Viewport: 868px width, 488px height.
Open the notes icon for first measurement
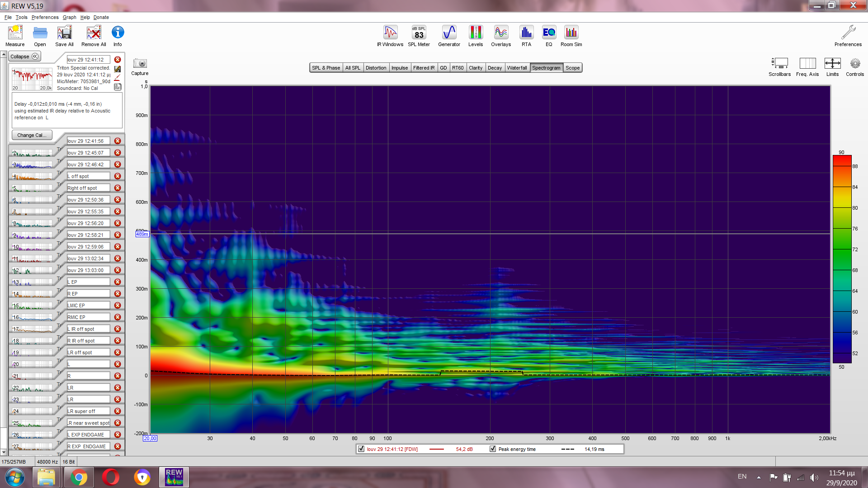pyautogui.click(x=118, y=87)
